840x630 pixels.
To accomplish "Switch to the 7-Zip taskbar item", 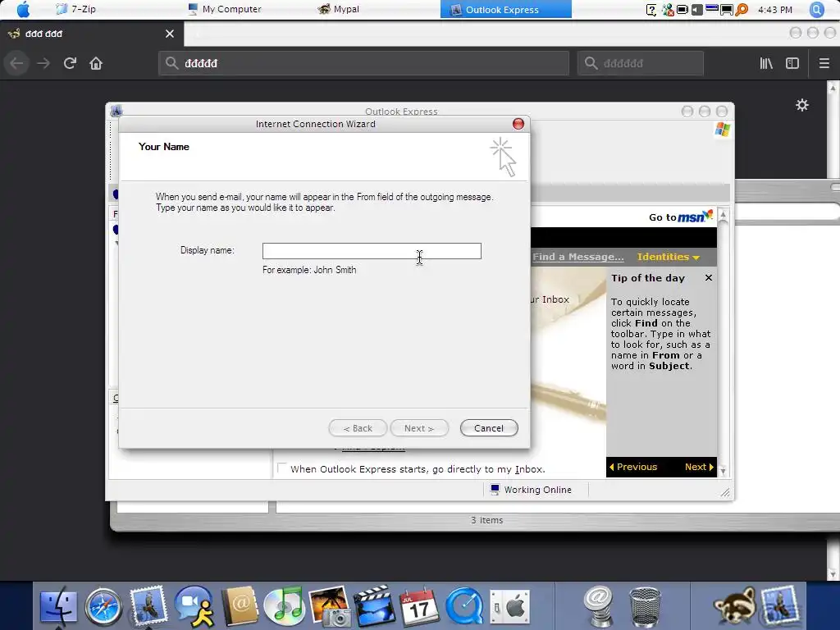I will click(x=76, y=9).
